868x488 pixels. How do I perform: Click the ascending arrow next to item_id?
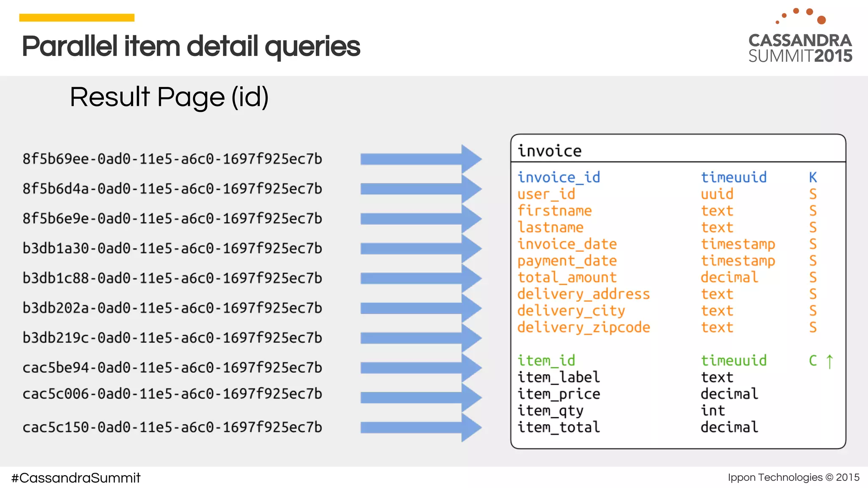pyautogui.click(x=829, y=361)
